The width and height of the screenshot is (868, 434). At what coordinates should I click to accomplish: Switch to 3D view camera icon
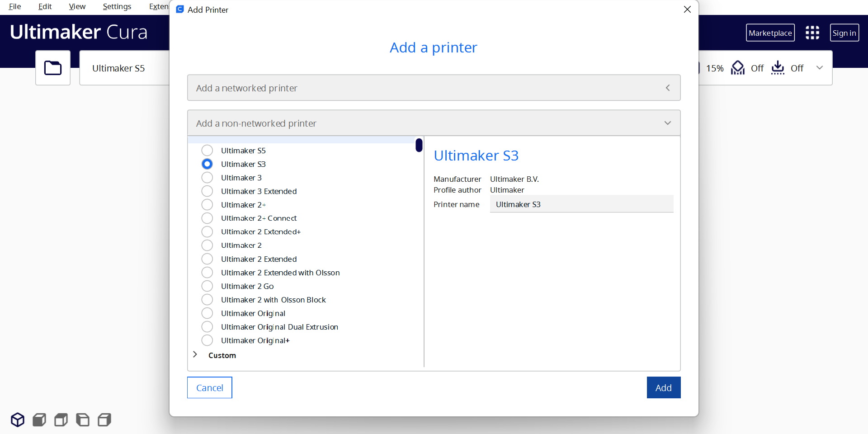[18, 420]
